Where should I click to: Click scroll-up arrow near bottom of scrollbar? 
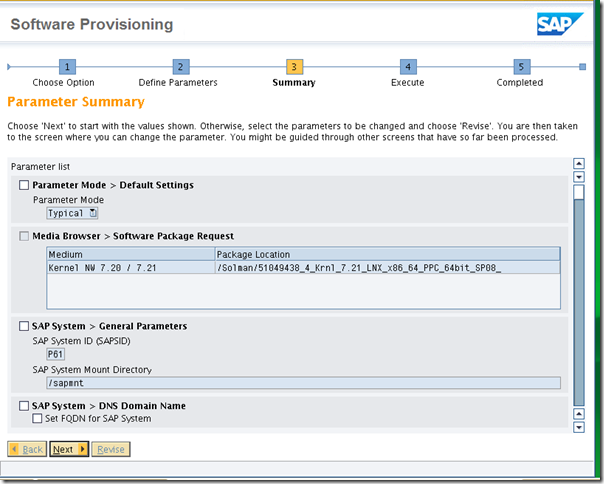pyautogui.click(x=579, y=414)
